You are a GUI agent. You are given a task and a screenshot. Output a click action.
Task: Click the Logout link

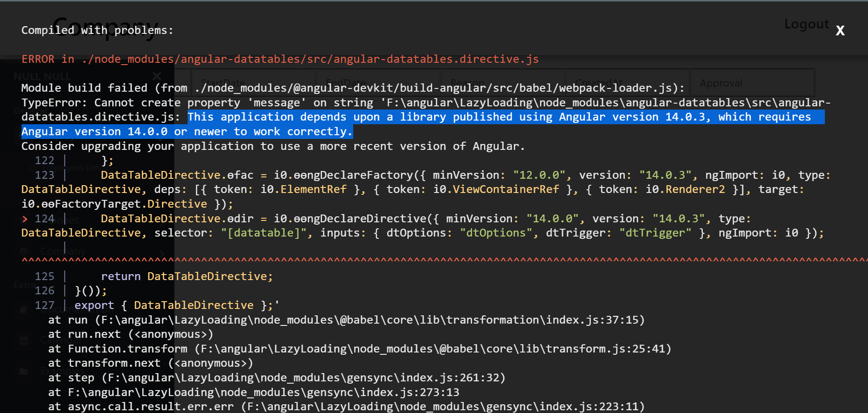[x=806, y=24]
